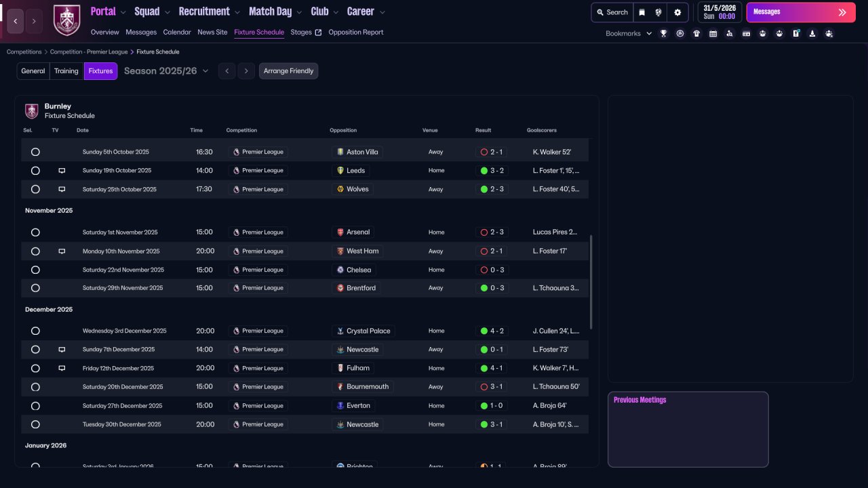Expand the Squad menu chevron
The image size is (868, 488).
point(167,12)
